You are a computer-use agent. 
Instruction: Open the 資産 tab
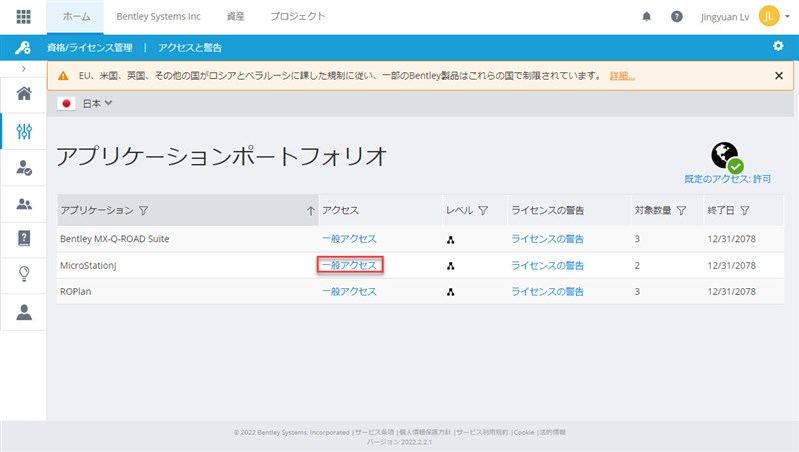click(x=235, y=16)
